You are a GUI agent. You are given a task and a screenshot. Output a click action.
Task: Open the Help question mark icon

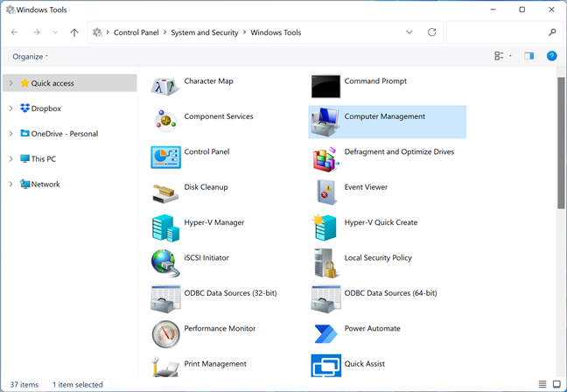click(551, 56)
